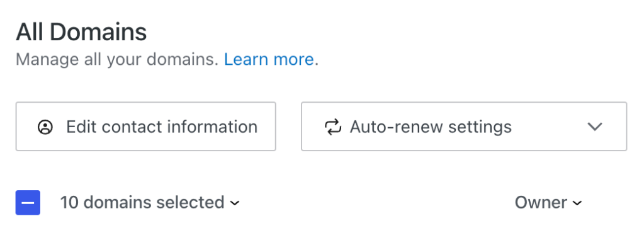The image size is (644, 233).
Task: Click the small caret after domains selected
Action: click(235, 203)
